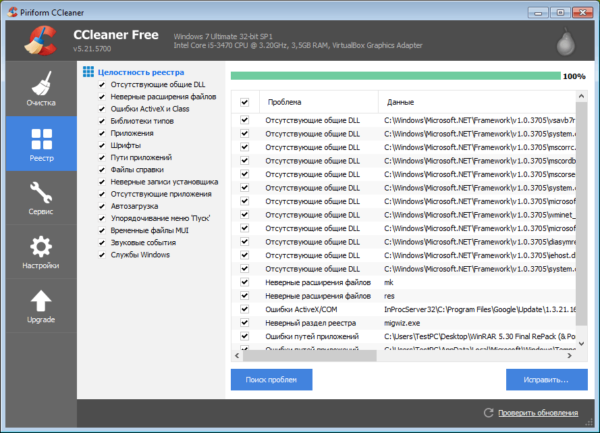Toggle Отсутствующие приложения checkbox

tap(102, 194)
